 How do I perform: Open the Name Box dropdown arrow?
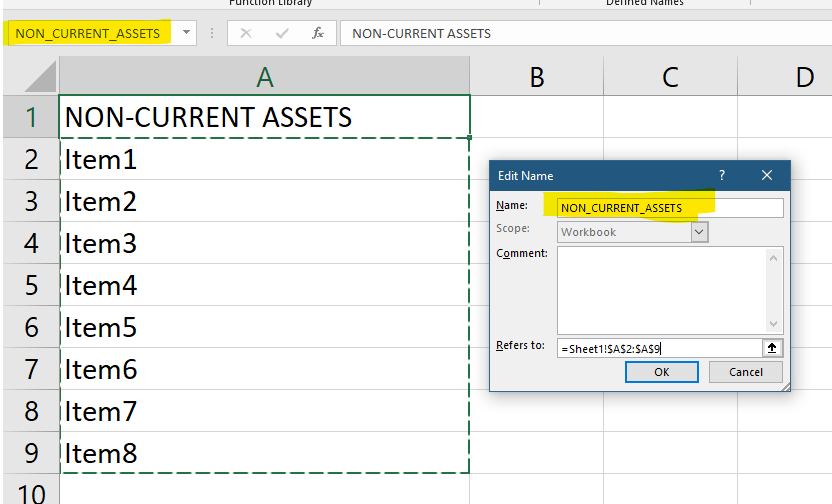[x=186, y=33]
